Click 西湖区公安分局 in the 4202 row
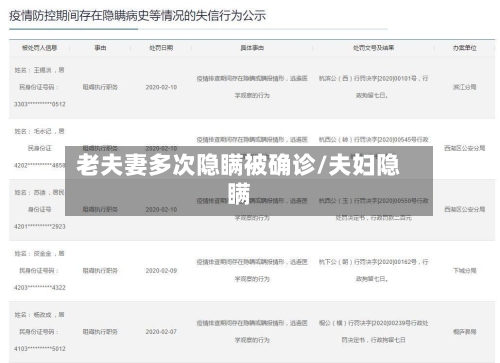 tap(464, 148)
